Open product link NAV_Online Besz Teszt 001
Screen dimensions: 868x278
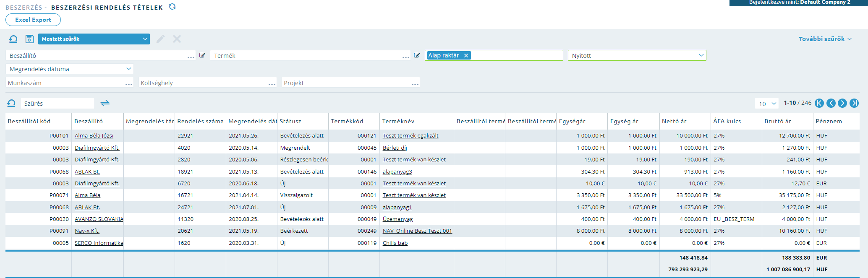pos(417,231)
